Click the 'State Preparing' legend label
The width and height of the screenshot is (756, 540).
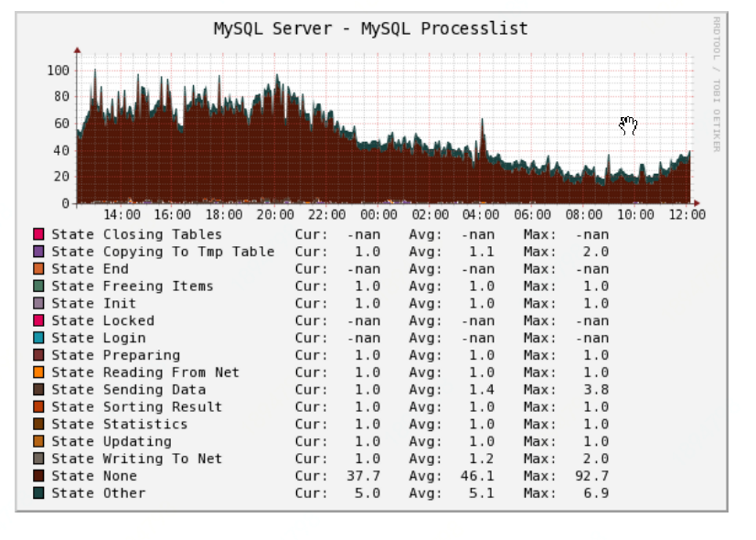click(x=116, y=355)
